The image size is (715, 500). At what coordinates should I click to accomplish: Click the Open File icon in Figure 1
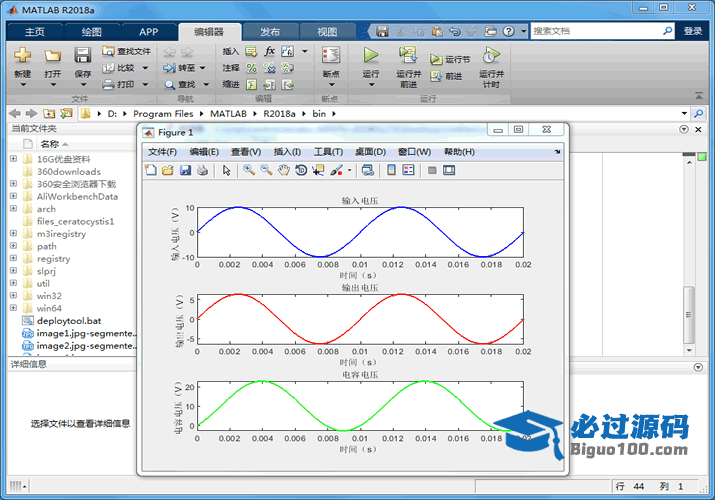click(168, 170)
